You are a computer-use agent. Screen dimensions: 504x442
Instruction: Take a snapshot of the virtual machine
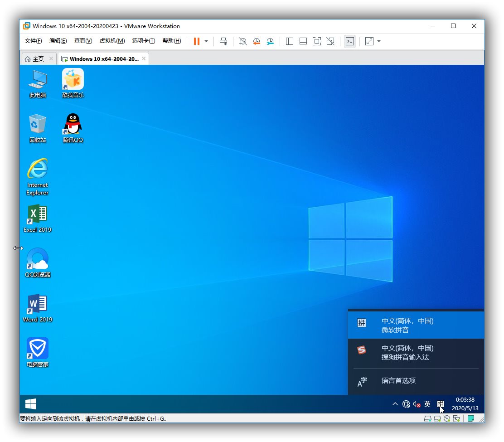point(242,41)
